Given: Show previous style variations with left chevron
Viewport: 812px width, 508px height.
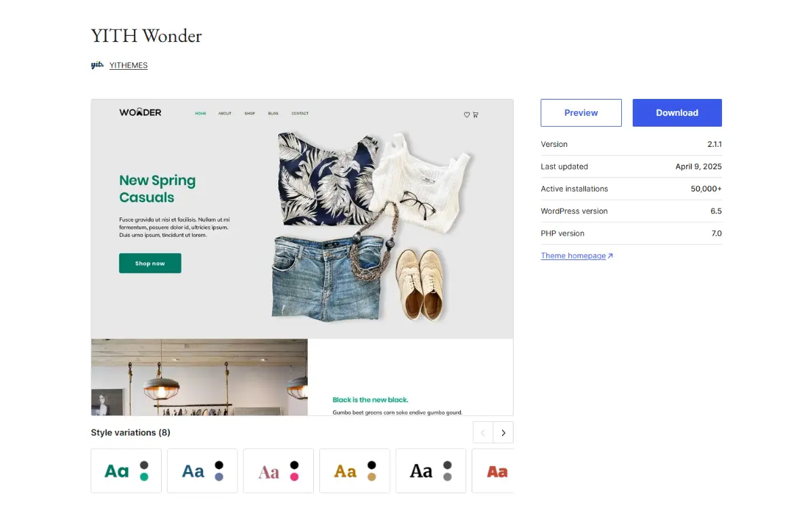Looking at the screenshot, I should point(483,432).
